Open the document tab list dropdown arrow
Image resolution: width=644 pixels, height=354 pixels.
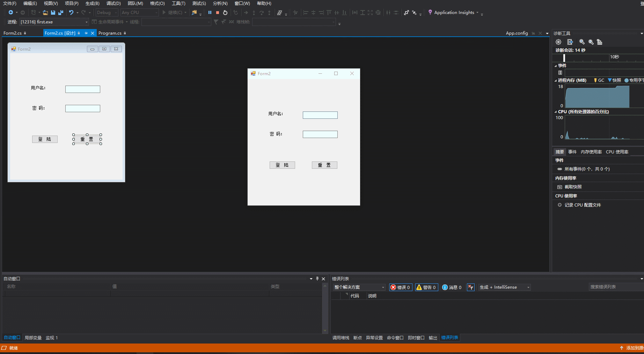[x=547, y=33]
